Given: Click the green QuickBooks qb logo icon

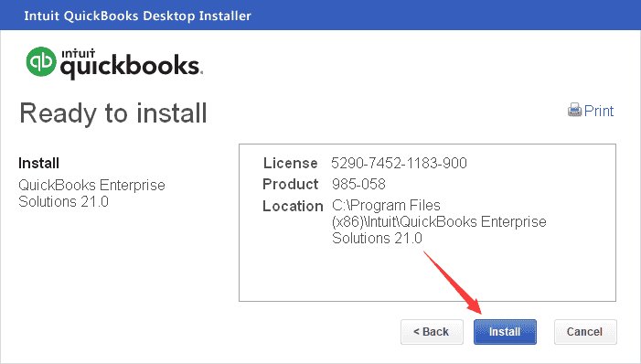Looking at the screenshot, I should [41, 61].
